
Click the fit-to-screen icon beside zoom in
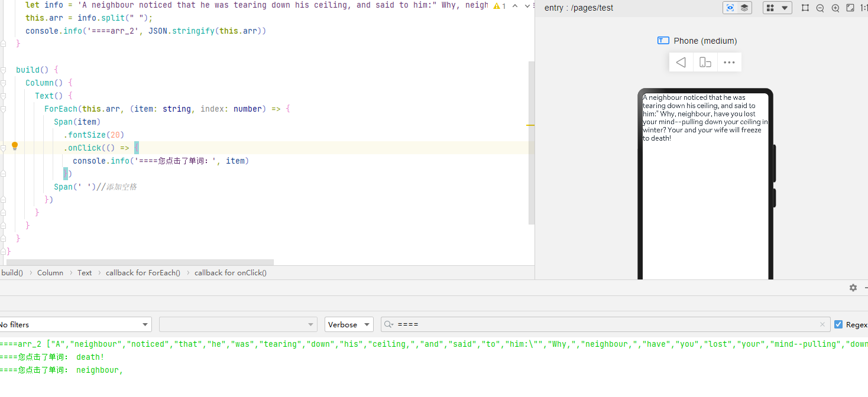[x=850, y=8]
